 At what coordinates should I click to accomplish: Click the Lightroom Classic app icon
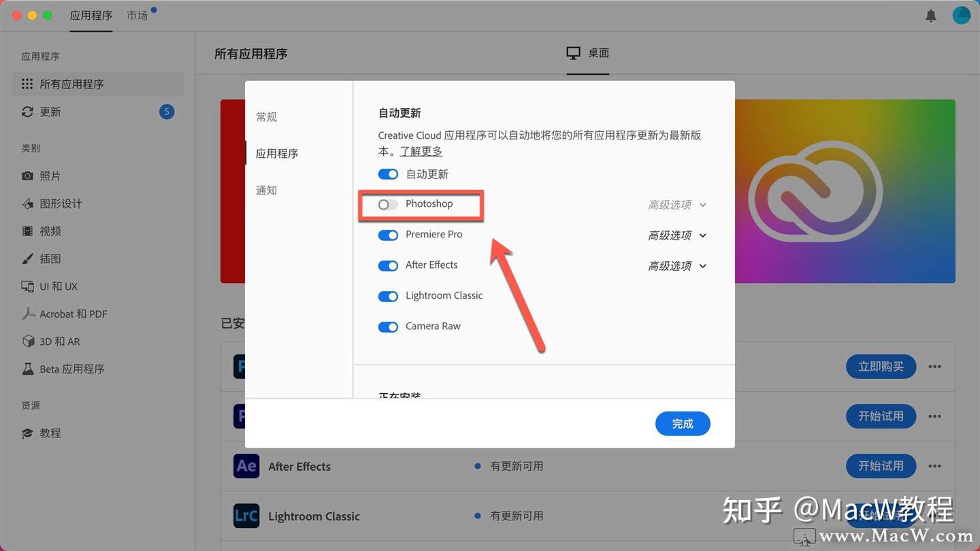click(x=246, y=516)
